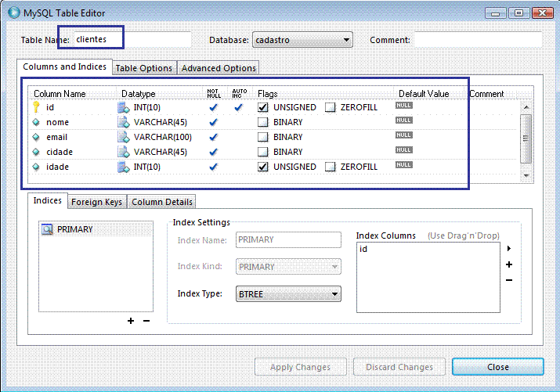Image resolution: width=560 pixels, height=392 pixels.
Task: Click the NULL default badge of nome row
Action: tap(404, 120)
